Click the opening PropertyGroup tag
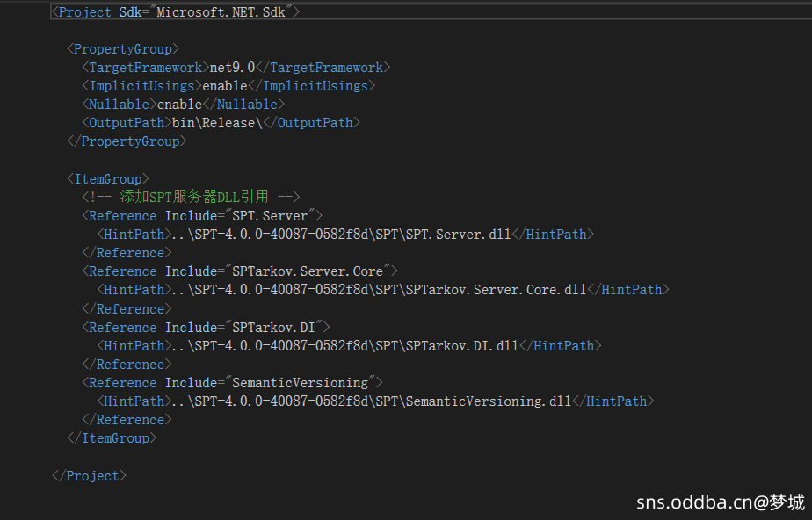The height and width of the screenshot is (520, 812). pos(123,49)
